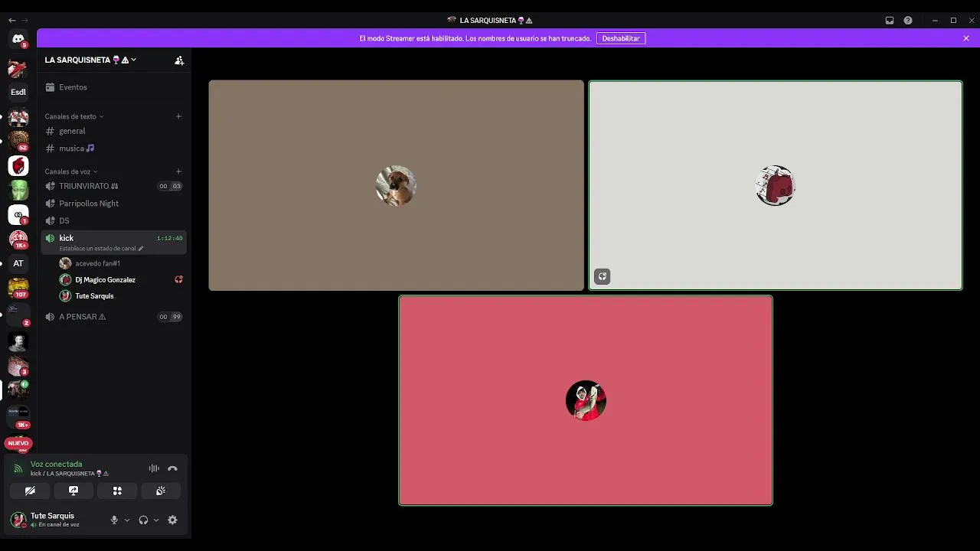Image resolution: width=980 pixels, height=551 pixels.
Task: Open connection quality signal icon
Action: 18,468
